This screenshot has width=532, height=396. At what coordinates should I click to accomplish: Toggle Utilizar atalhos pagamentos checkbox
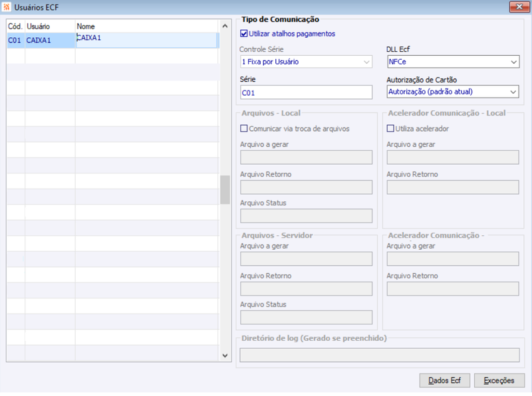[x=243, y=34]
